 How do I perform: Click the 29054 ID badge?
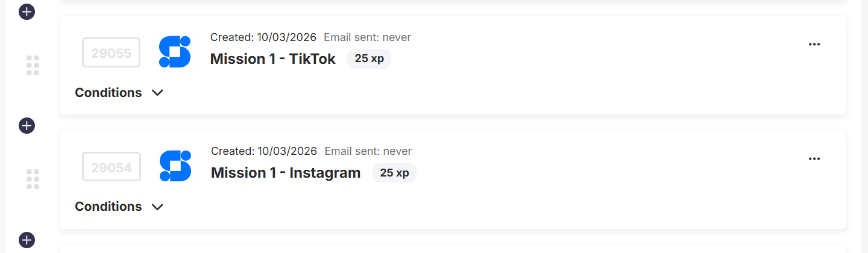[112, 167]
